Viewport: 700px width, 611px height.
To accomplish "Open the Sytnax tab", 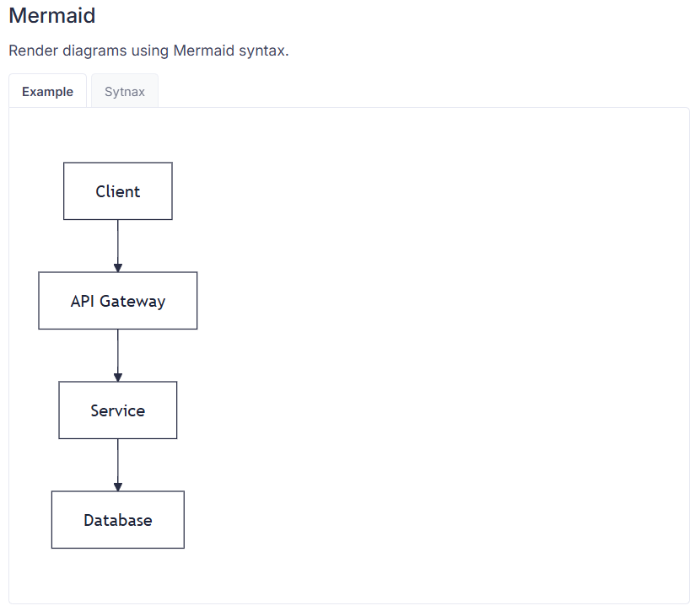I will point(125,92).
